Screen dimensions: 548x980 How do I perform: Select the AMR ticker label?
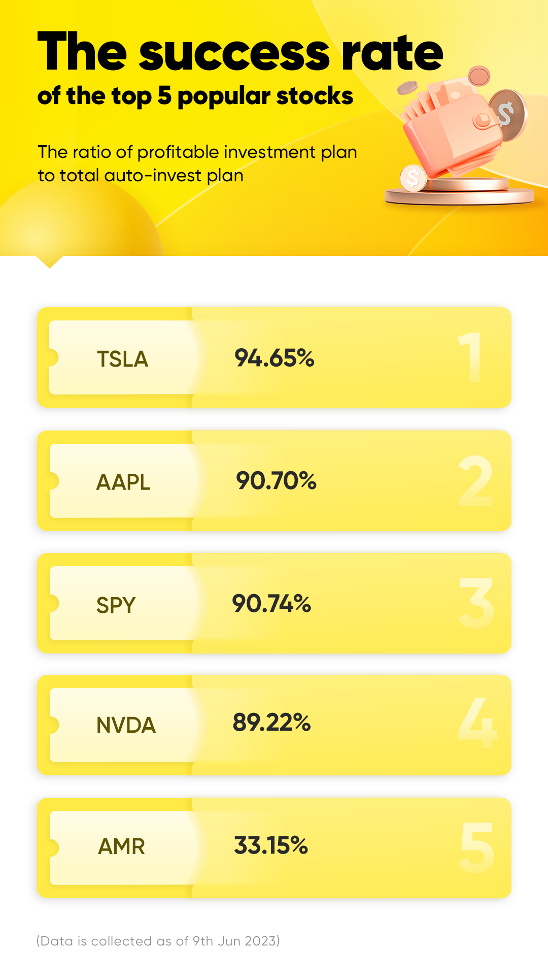121,846
